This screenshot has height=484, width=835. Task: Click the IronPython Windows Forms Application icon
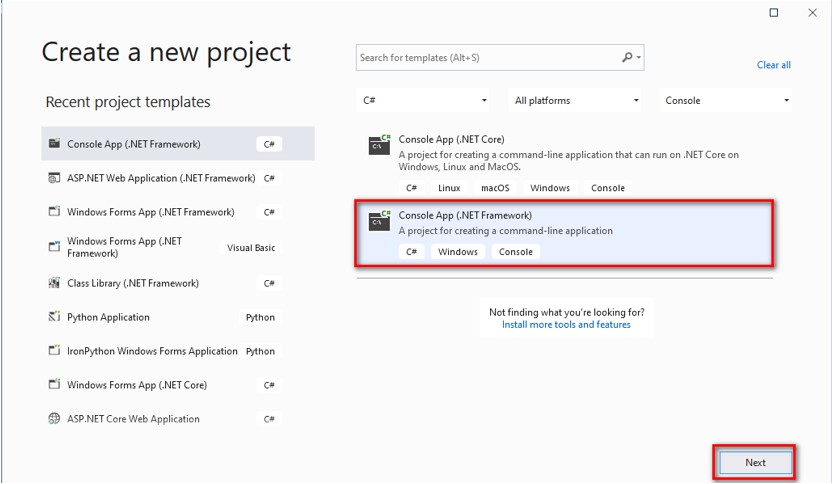point(54,350)
